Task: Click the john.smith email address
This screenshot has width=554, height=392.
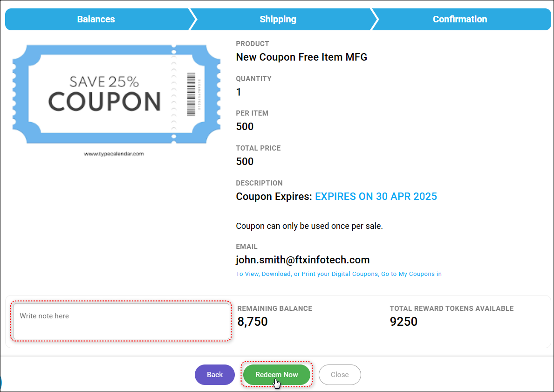Action: coord(303,260)
